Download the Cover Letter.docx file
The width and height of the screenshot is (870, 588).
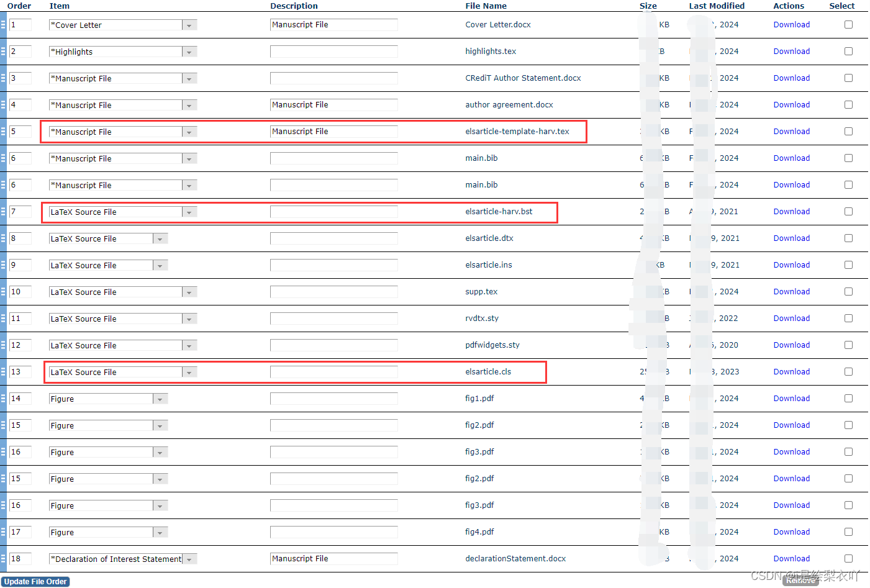pos(791,25)
